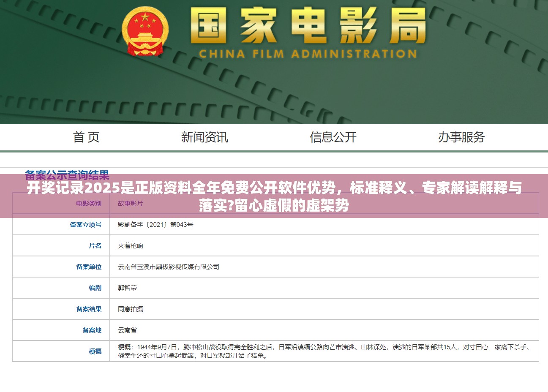Viewport: 548px width, 392px height.
Task: Select the 片名 label cell
Action: pyautogui.click(x=61, y=245)
